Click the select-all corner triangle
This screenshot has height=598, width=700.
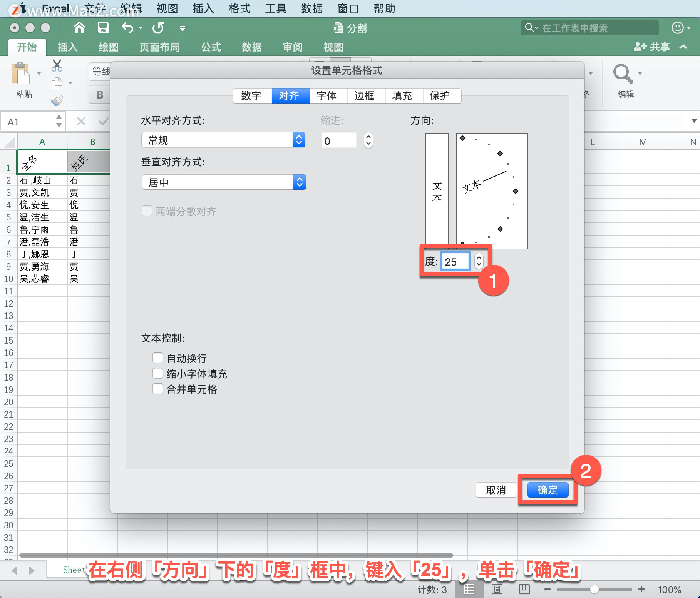pos(9,142)
